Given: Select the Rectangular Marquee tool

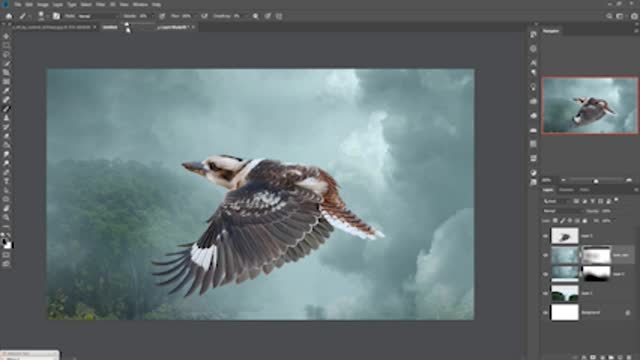Looking at the screenshot, I should point(6,45).
